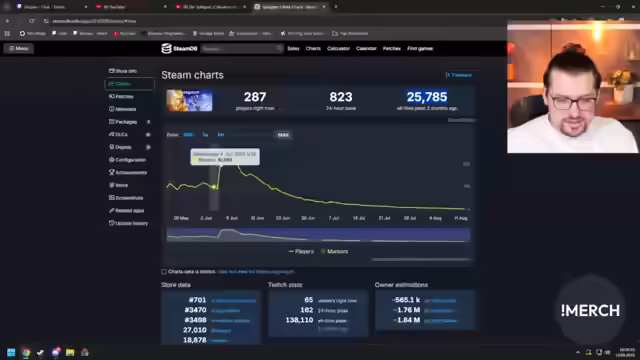Open the Configuration sidebar section
640x360 pixels.
click(x=127, y=160)
